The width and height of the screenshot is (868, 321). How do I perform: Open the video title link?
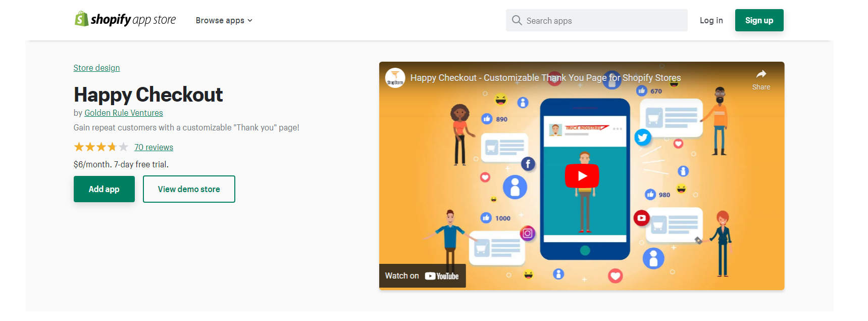pos(545,78)
